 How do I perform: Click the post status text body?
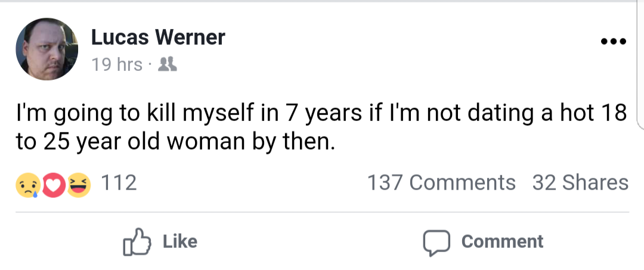tap(321, 127)
